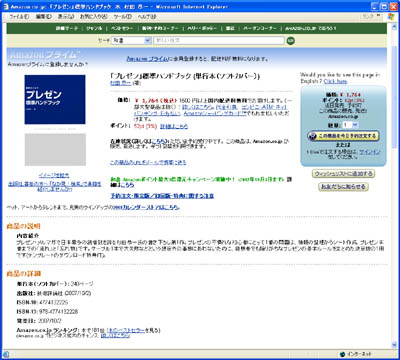Click the English page 'Click here' link

335,81
